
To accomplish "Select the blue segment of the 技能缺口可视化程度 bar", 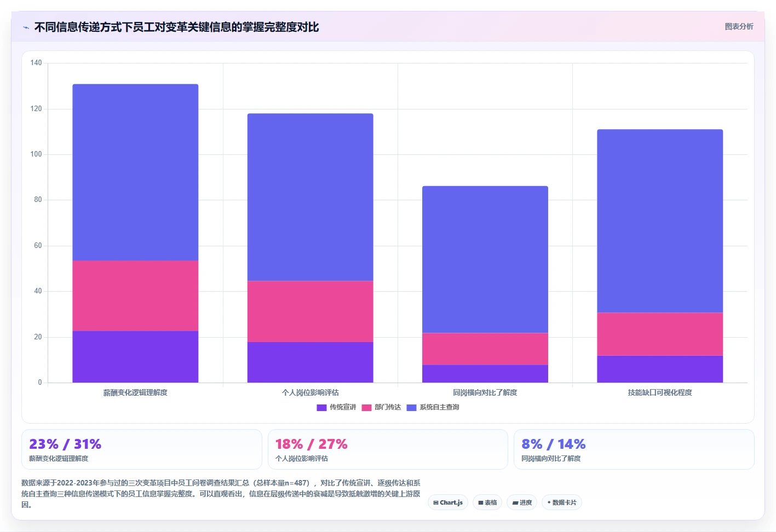I will point(660,221).
